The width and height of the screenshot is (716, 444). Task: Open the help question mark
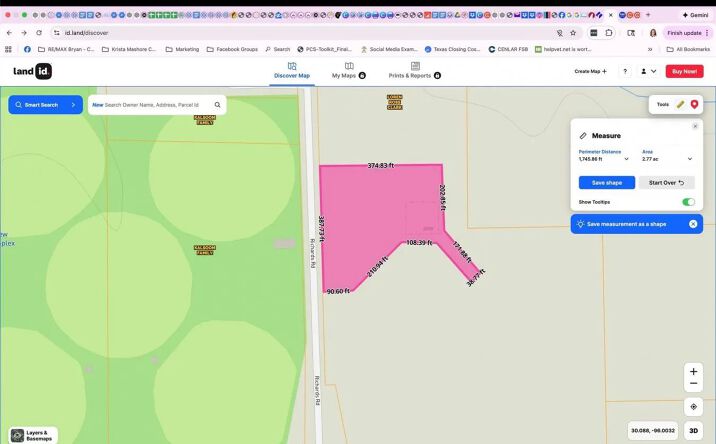click(625, 71)
